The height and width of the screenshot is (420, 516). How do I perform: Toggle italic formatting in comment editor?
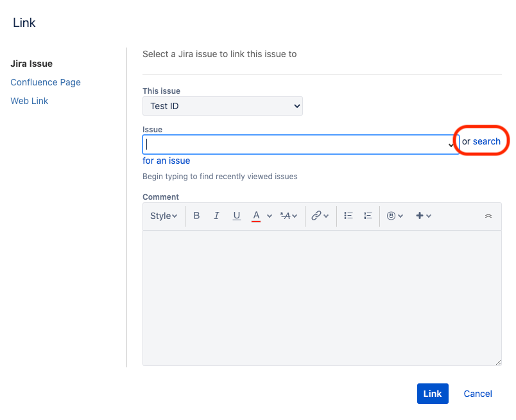pos(216,216)
